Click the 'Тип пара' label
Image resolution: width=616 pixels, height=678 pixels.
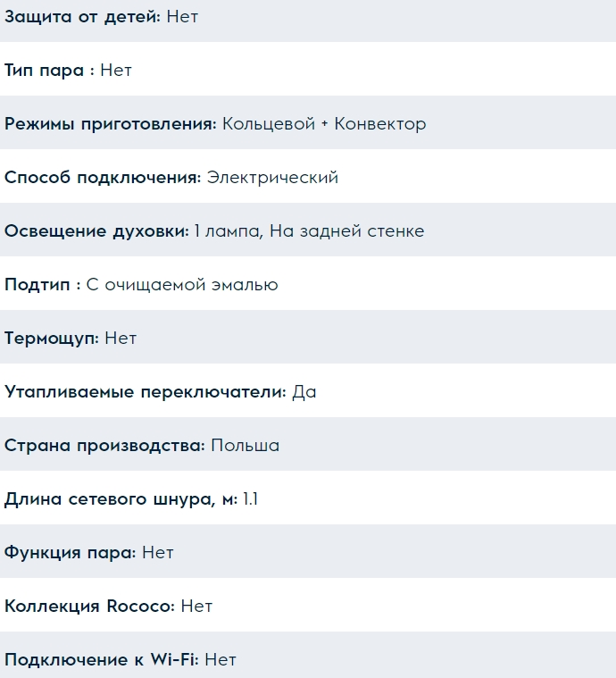tap(45, 71)
